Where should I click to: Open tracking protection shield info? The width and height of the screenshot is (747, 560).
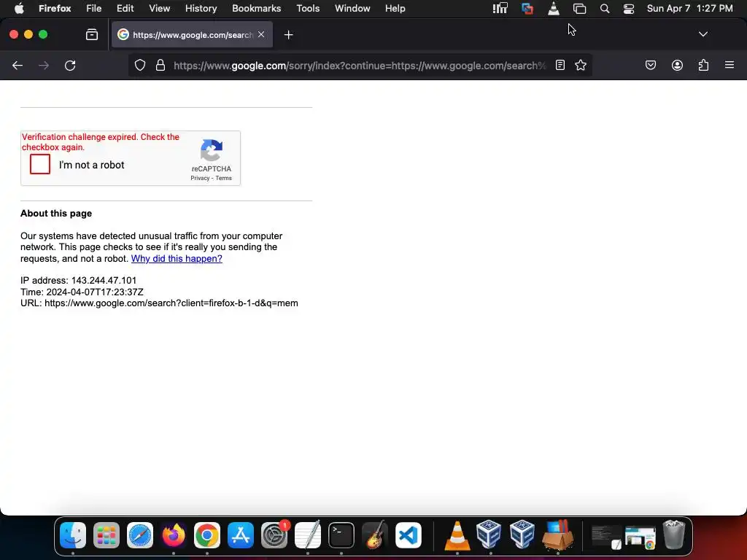tap(139, 65)
